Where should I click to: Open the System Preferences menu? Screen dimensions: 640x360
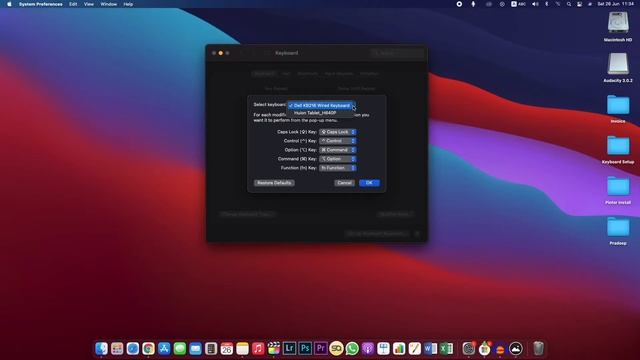[x=40, y=4]
